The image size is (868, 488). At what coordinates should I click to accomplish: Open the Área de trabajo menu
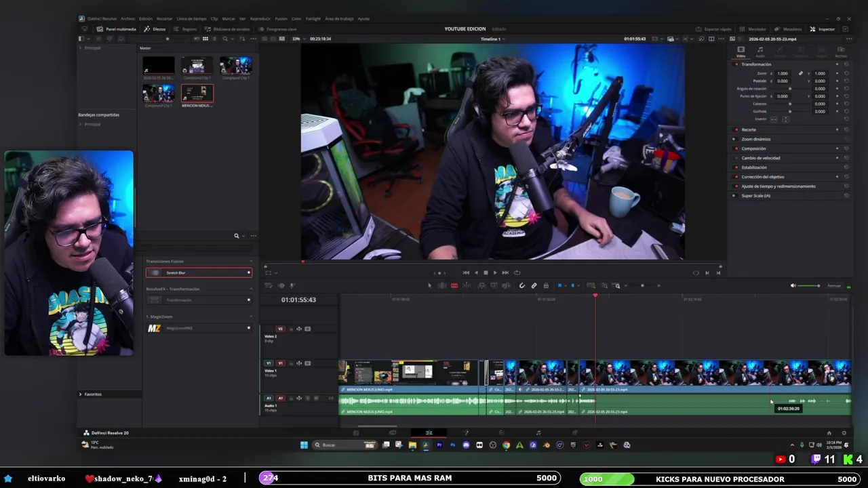click(338, 19)
